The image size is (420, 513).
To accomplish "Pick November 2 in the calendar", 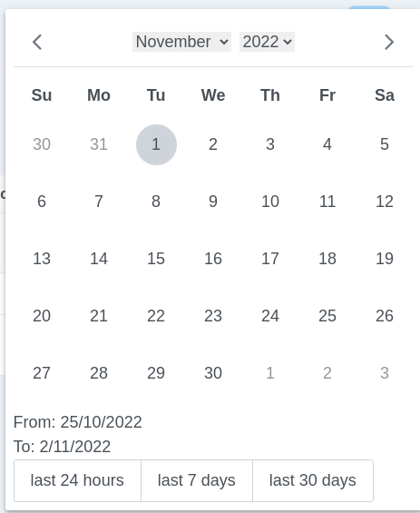I will coord(213,144).
